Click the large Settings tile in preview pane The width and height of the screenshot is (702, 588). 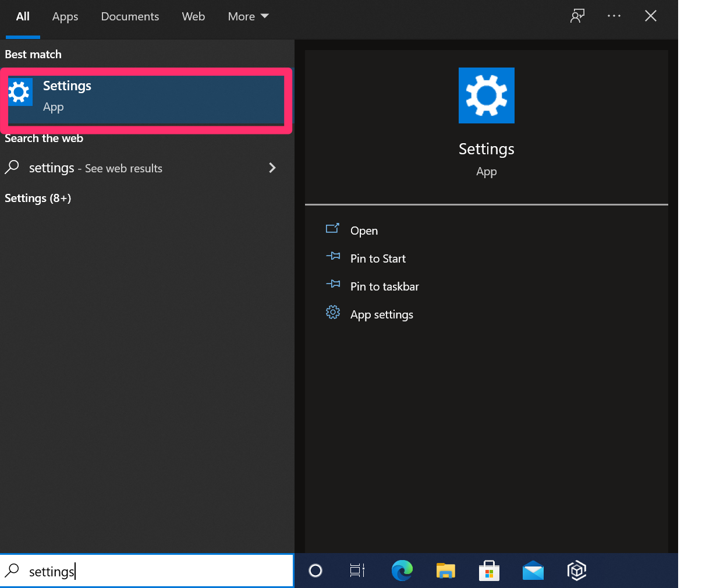(487, 95)
